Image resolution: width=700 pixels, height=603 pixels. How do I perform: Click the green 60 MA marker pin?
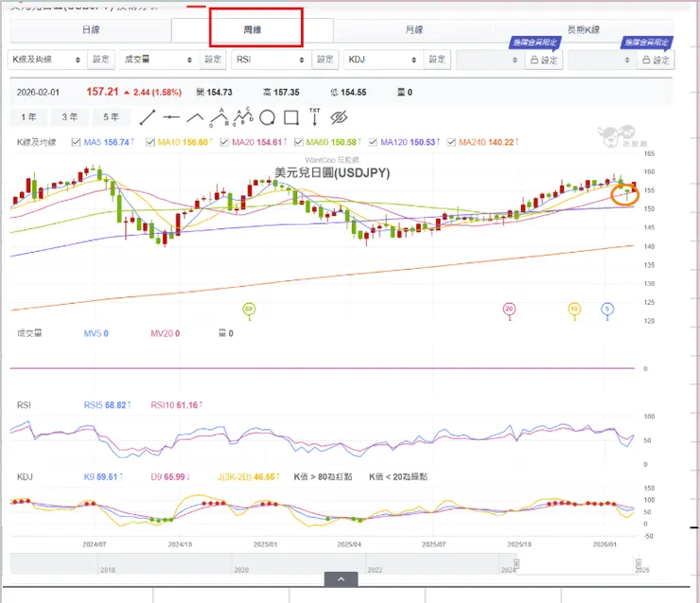click(x=249, y=310)
